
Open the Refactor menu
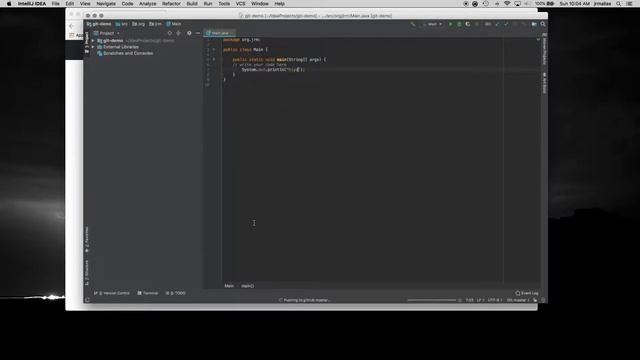(171, 4)
